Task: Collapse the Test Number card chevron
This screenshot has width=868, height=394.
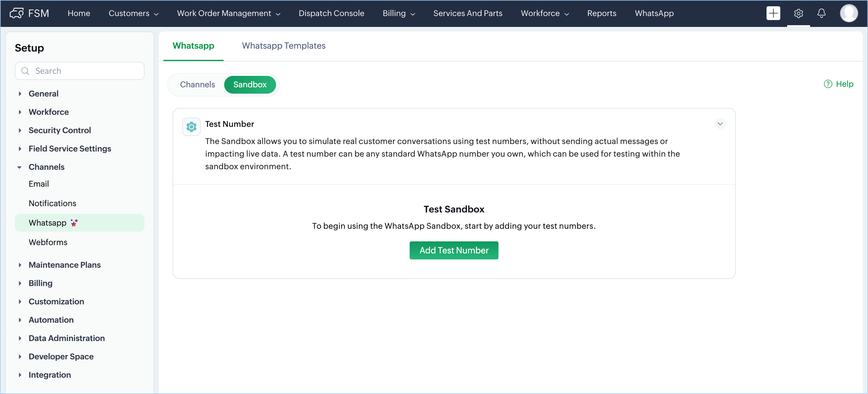Action: point(720,123)
